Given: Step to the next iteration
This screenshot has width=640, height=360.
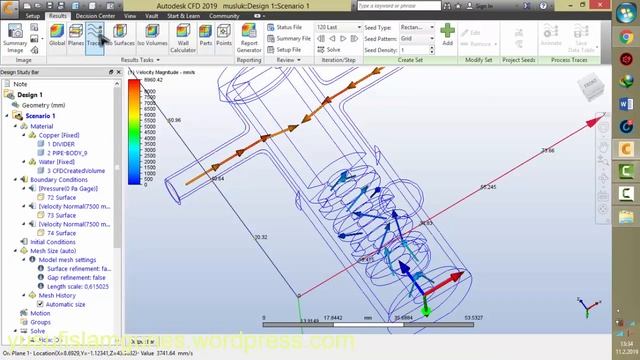Looking at the screenshot, I should pyautogui.click(x=343, y=38).
